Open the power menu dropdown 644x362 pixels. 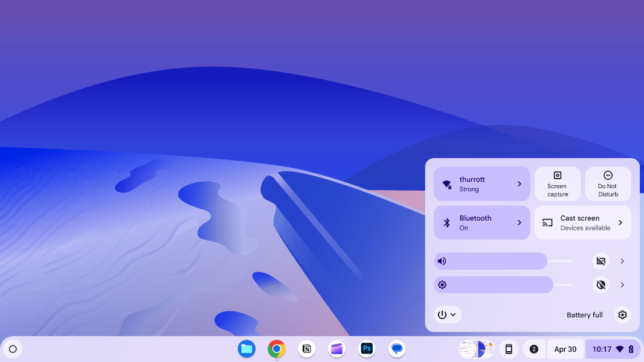pyautogui.click(x=447, y=315)
